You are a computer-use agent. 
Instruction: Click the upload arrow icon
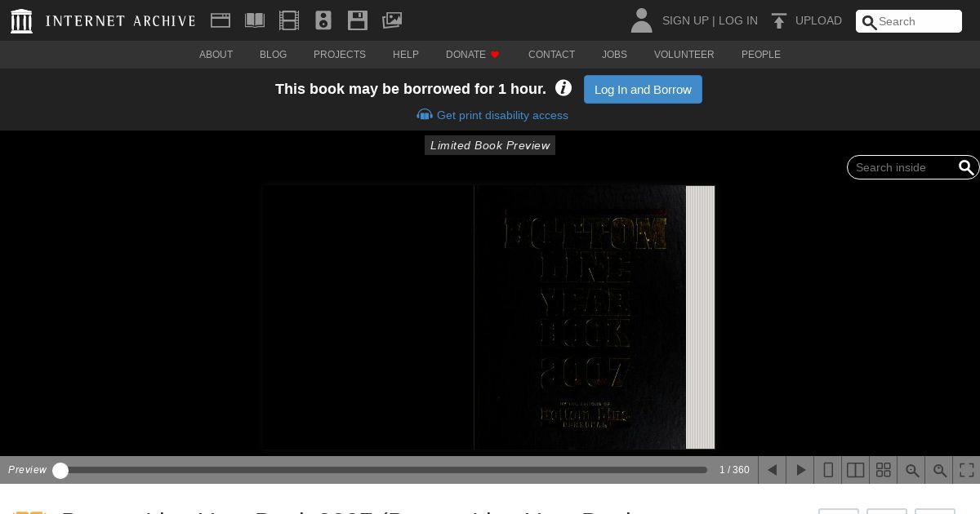coord(779,20)
